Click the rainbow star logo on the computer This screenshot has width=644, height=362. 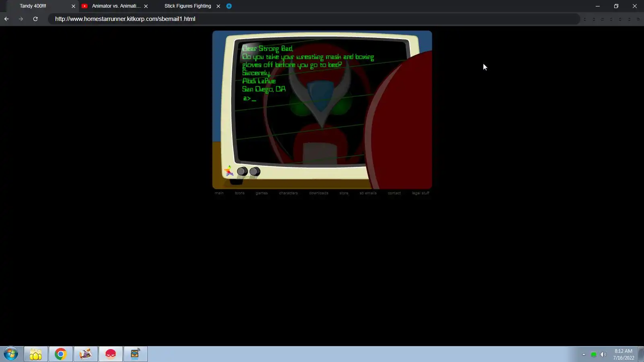click(229, 171)
